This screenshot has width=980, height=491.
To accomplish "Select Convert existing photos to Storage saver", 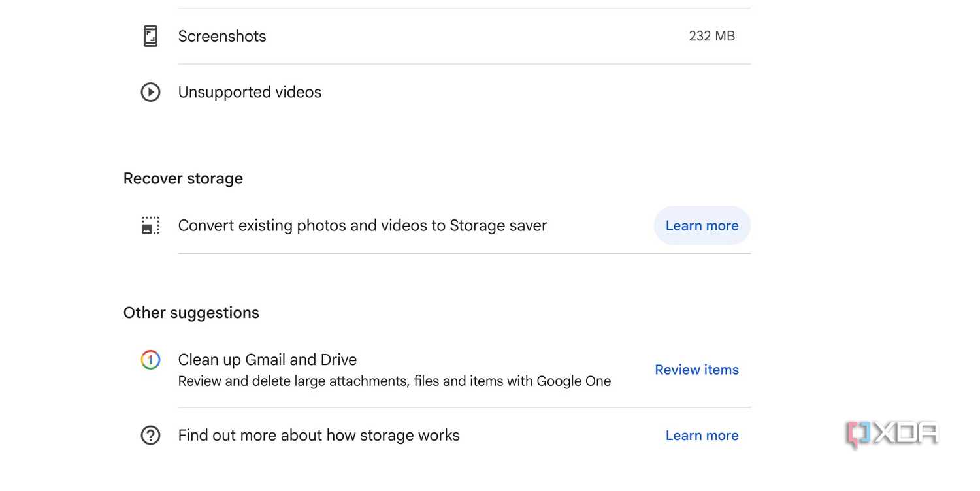I will coord(363,226).
